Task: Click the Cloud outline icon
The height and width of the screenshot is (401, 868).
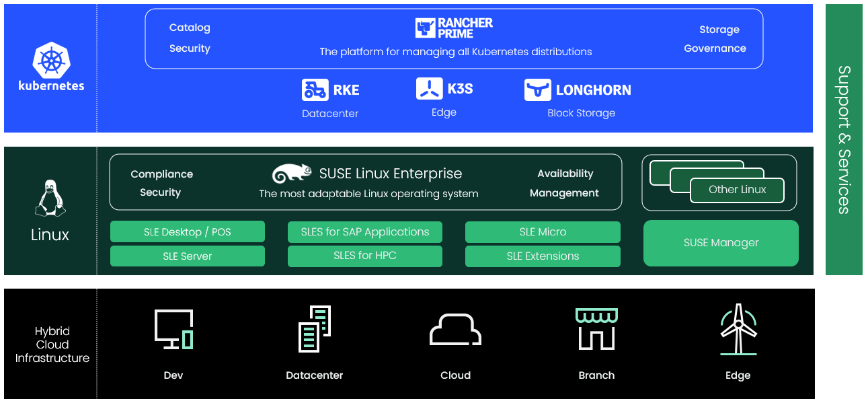Action: coord(455,330)
